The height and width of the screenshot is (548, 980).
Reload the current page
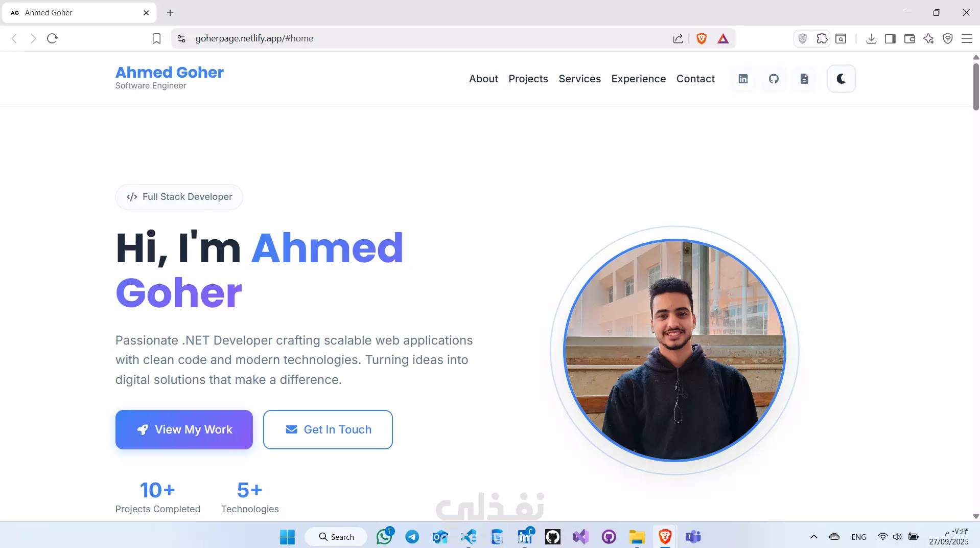click(x=52, y=38)
